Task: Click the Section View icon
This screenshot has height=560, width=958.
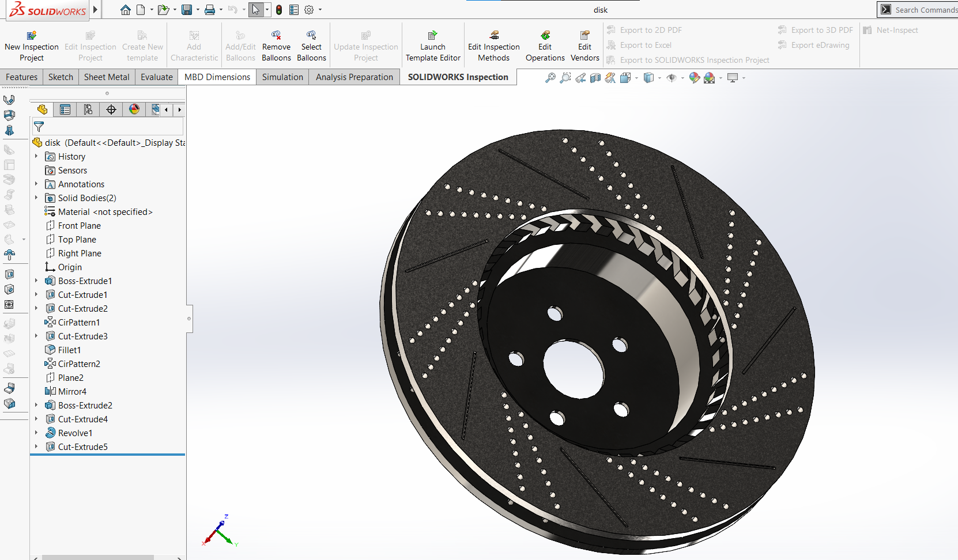Action: coord(595,78)
